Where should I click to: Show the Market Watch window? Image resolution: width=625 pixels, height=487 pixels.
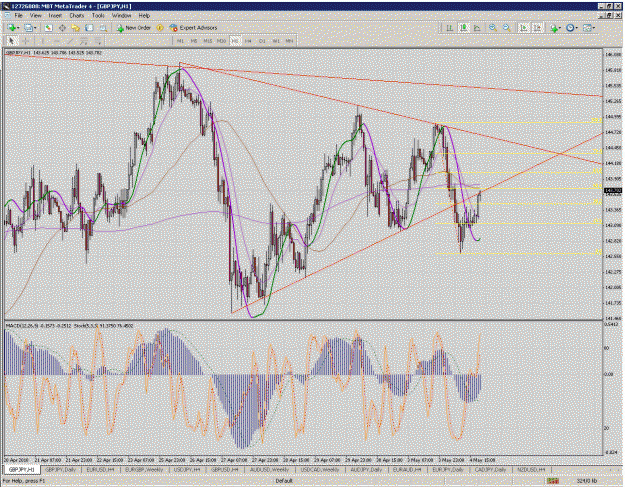click(x=49, y=27)
